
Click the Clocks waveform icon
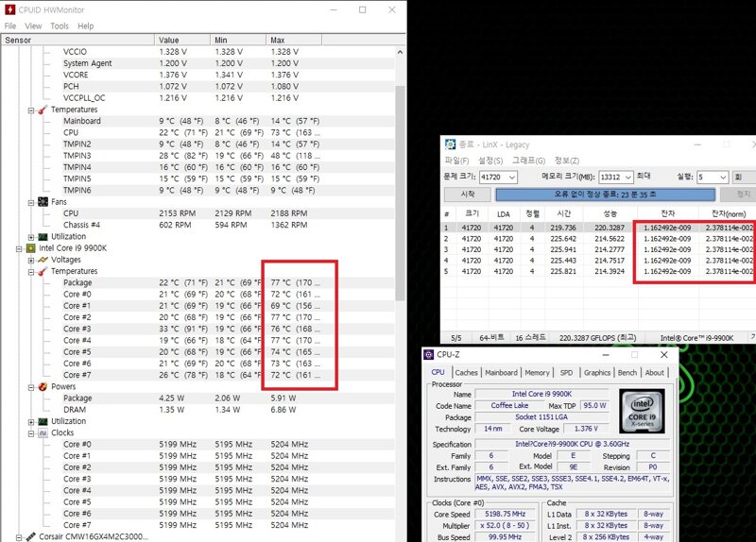[43, 433]
